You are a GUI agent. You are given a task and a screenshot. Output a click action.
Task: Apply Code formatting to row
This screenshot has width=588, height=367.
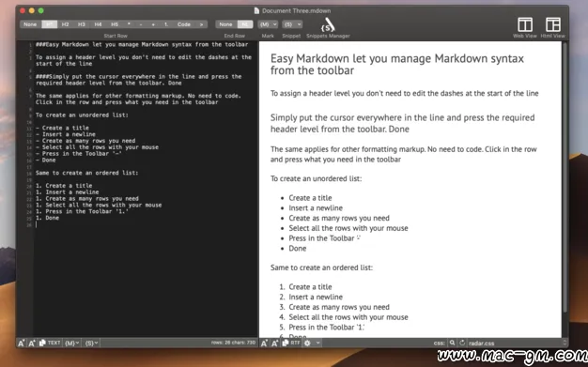(184, 24)
